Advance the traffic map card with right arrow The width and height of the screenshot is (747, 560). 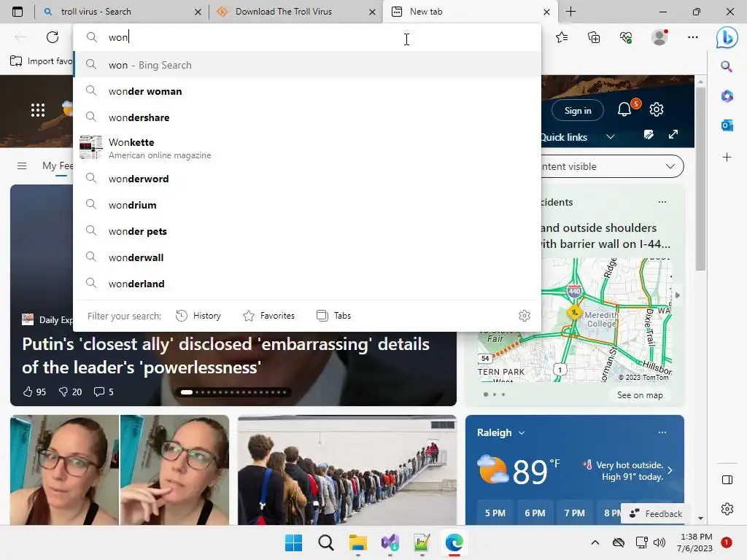click(x=678, y=295)
